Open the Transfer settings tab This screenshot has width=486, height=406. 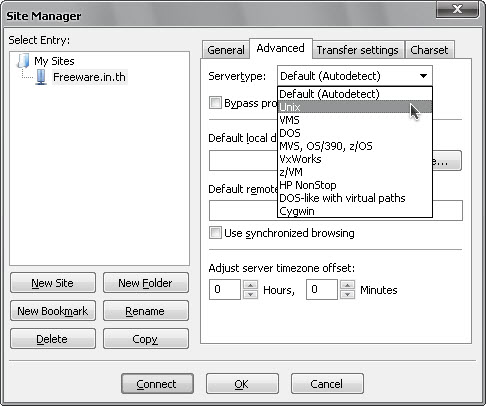click(x=358, y=50)
